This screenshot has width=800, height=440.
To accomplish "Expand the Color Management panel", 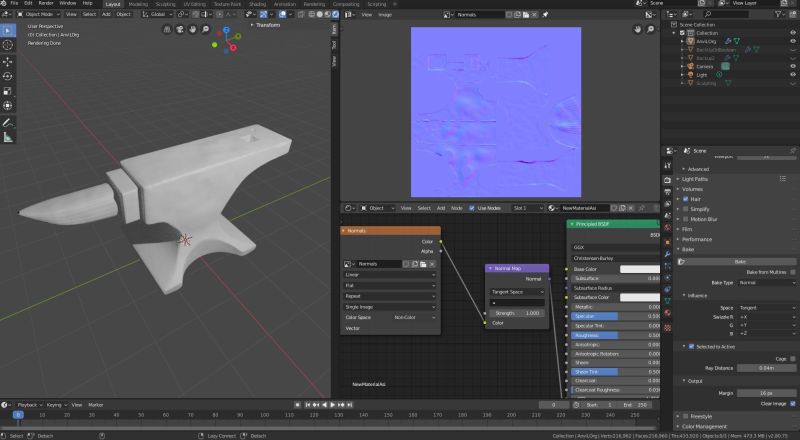I will point(704,427).
